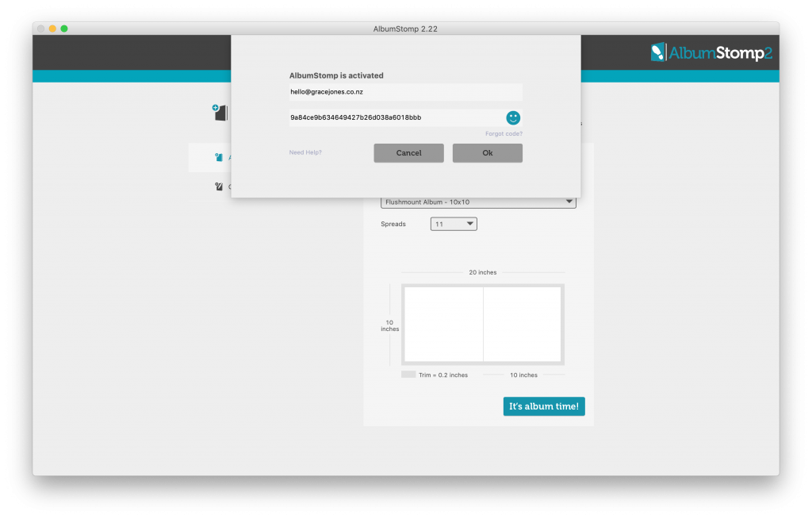Maximize the AlbumStomp window with green button
This screenshot has height=519, width=812.
pos(64,29)
